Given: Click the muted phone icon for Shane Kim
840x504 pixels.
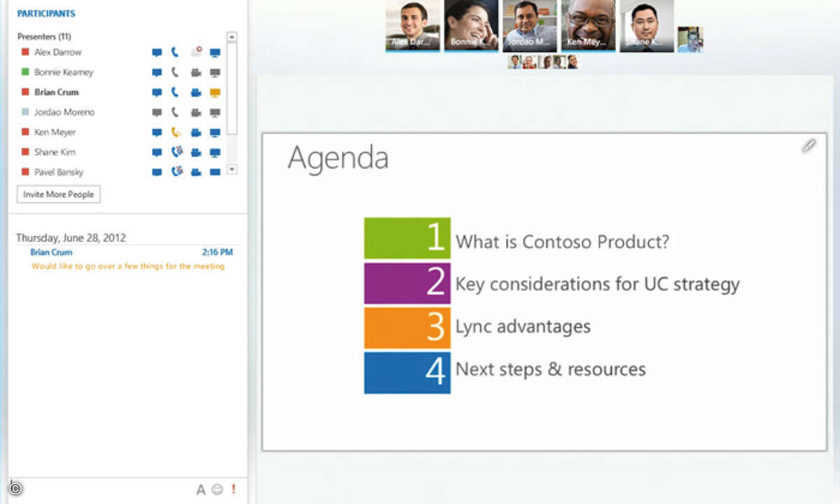Looking at the screenshot, I should click(x=176, y=152).
